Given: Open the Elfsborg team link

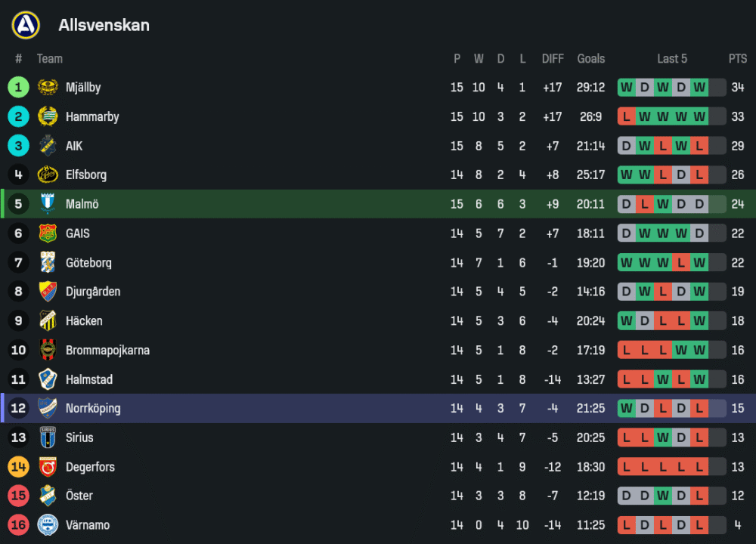Looking at the screenshot, I should click(x=85, y=175).
